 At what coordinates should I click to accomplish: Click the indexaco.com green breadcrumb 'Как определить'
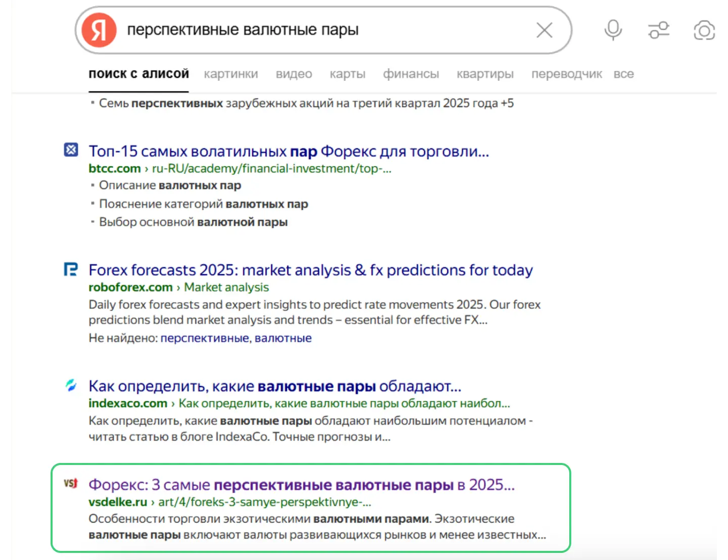coord(344,403)
